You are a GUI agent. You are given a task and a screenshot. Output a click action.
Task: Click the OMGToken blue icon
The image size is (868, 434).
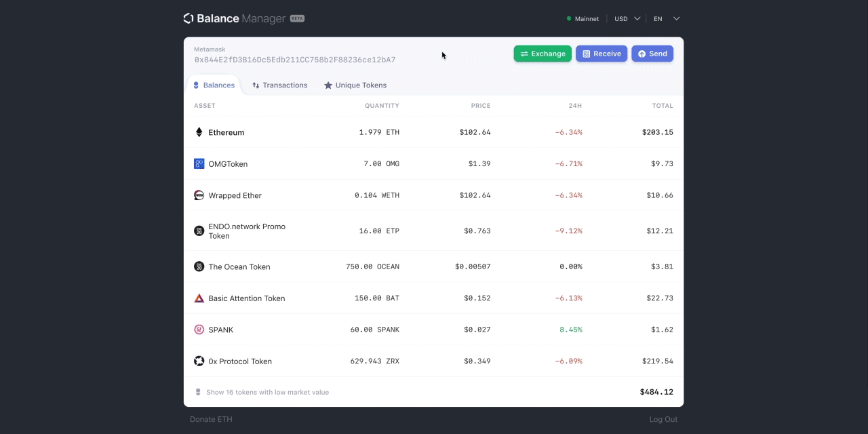[199, 163]
